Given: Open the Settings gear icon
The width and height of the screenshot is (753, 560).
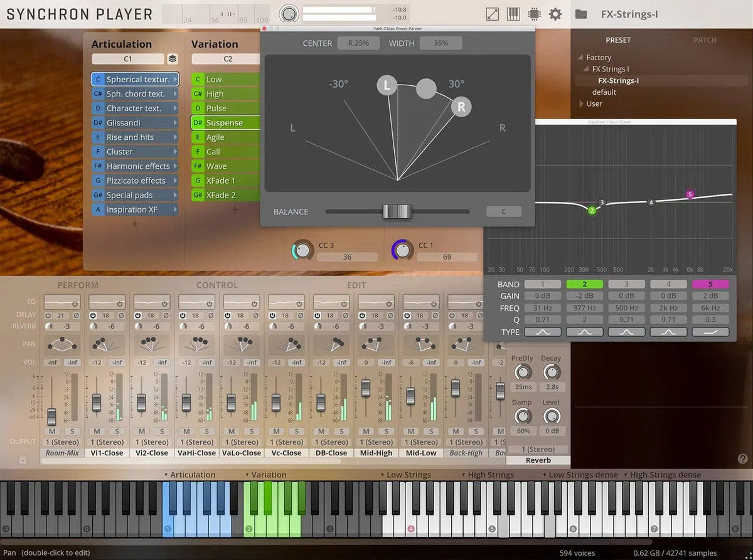Looking at the screenshot, I should click(x=555, y=14).
